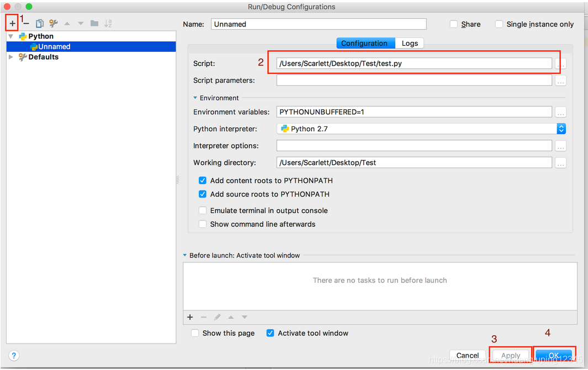
Task: Click into the Name field
Action: [x=319, y=24]
